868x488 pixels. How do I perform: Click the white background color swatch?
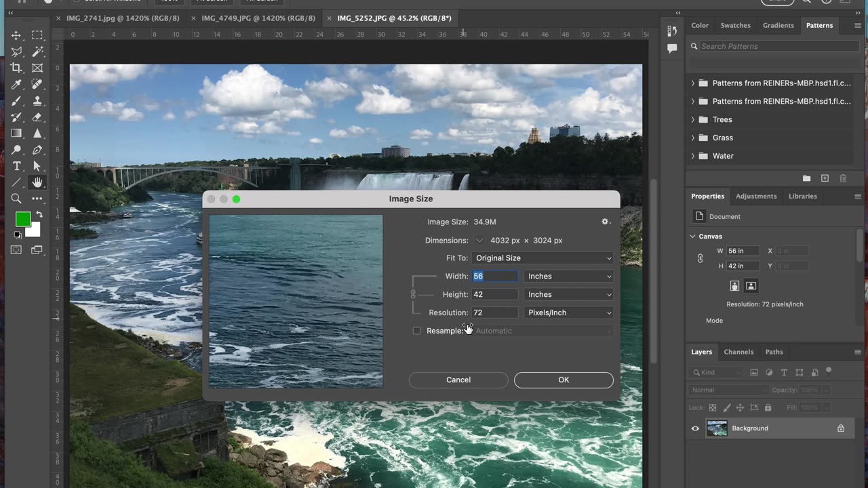pos(35,232)
